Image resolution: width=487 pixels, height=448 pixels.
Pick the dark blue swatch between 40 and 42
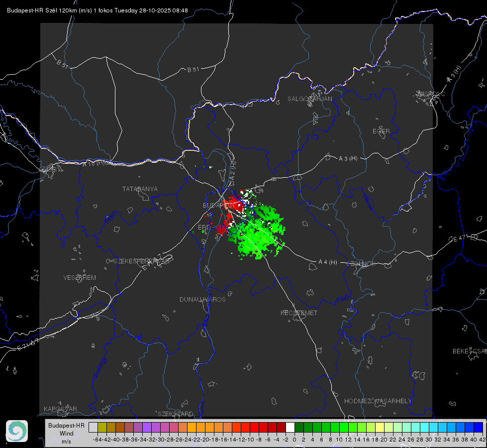point(479,427)
